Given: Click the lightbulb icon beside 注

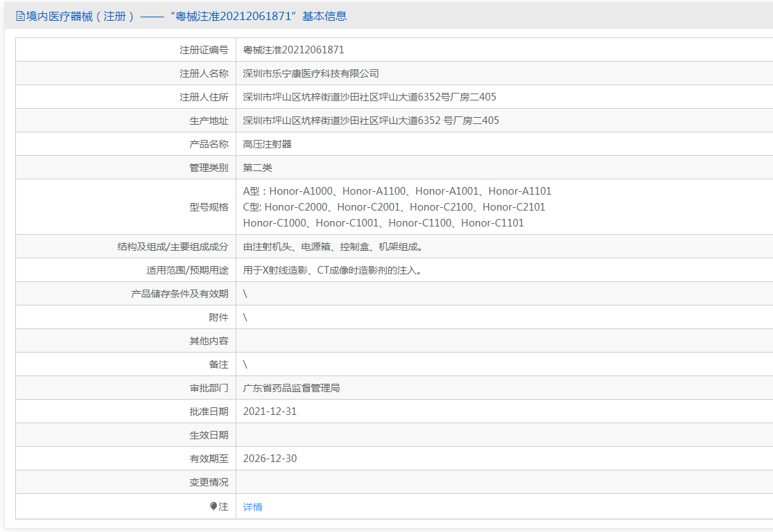Looking at the screenshot, I should pos(214,506).
